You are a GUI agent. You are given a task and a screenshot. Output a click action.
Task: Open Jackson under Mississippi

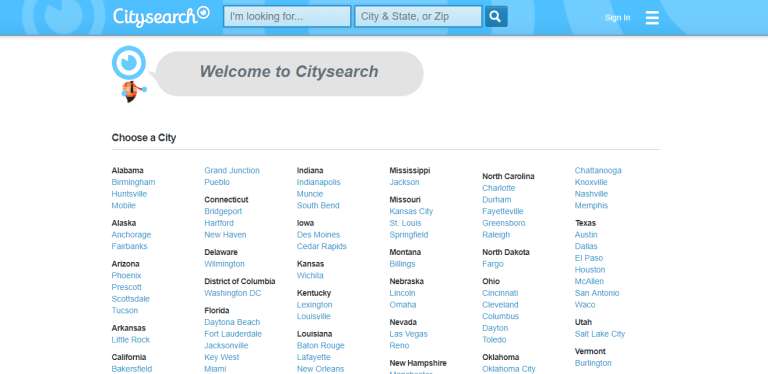(405, 182)
